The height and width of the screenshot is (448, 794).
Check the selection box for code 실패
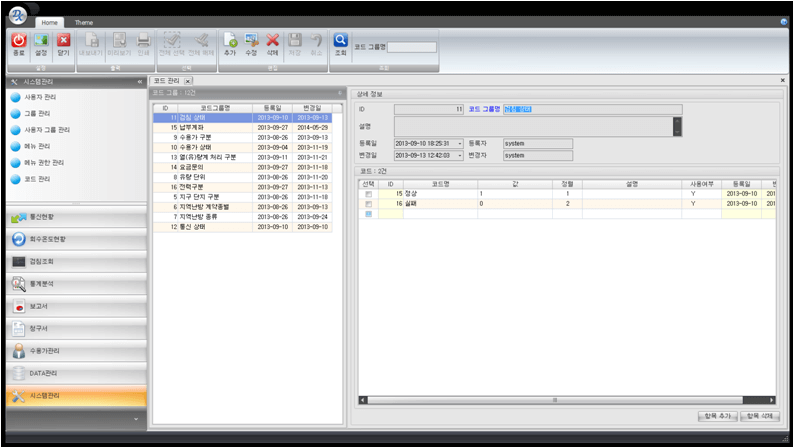369,203
